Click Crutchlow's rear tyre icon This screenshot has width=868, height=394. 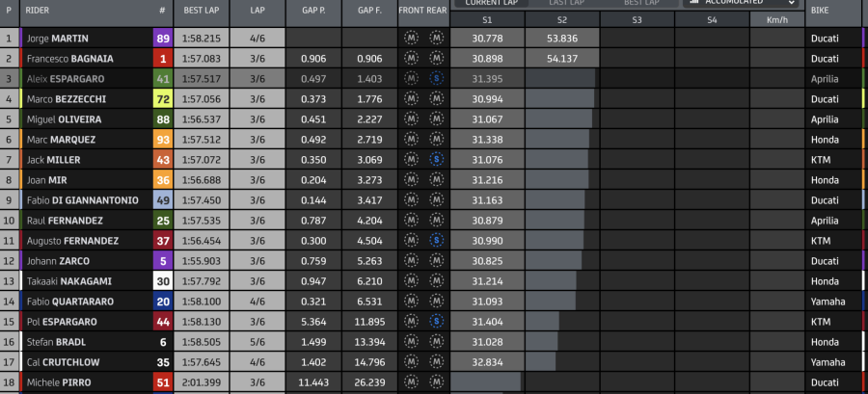(436, 362)
